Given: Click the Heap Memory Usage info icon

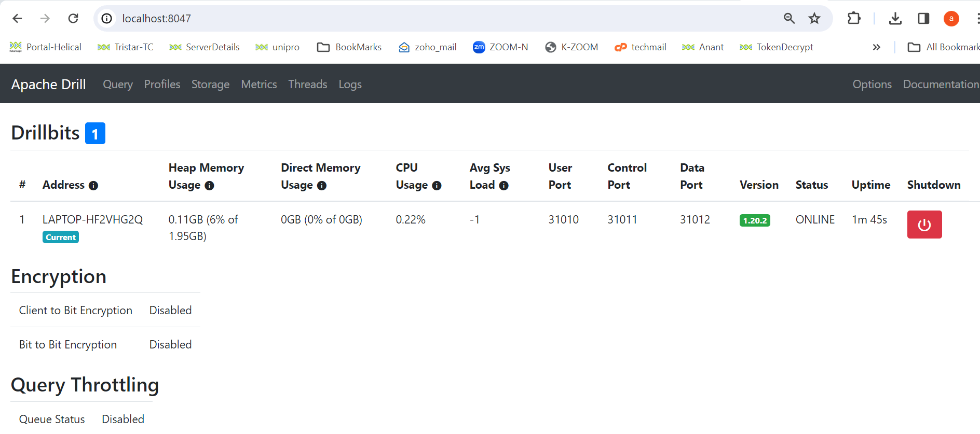Looking at the screenshot, I should (x=209, y=186).
